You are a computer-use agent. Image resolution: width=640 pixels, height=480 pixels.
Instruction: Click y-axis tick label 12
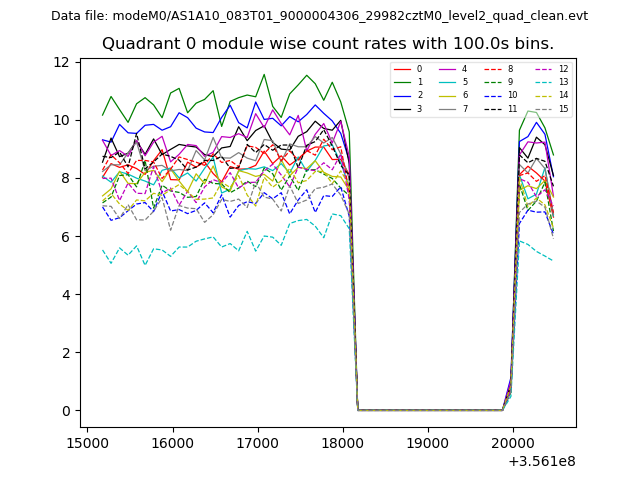point(62,62)
